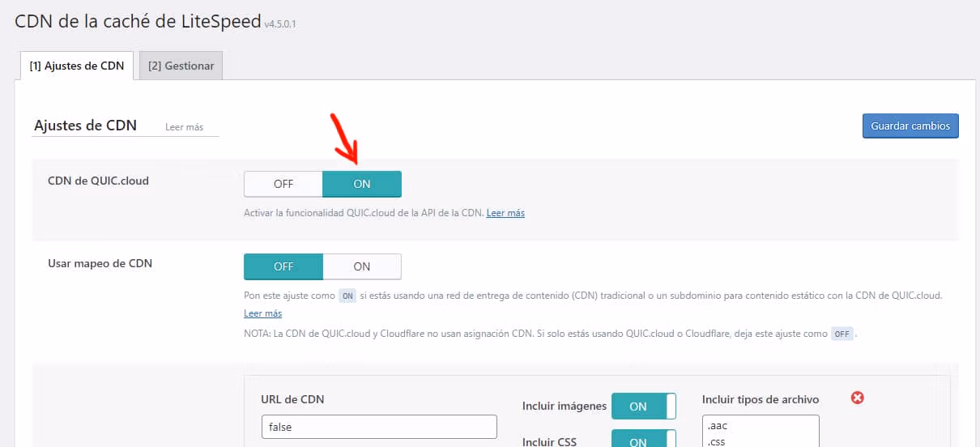Click the Incluir imágenes label
980x447 pixels.
[x=565, y=406]
